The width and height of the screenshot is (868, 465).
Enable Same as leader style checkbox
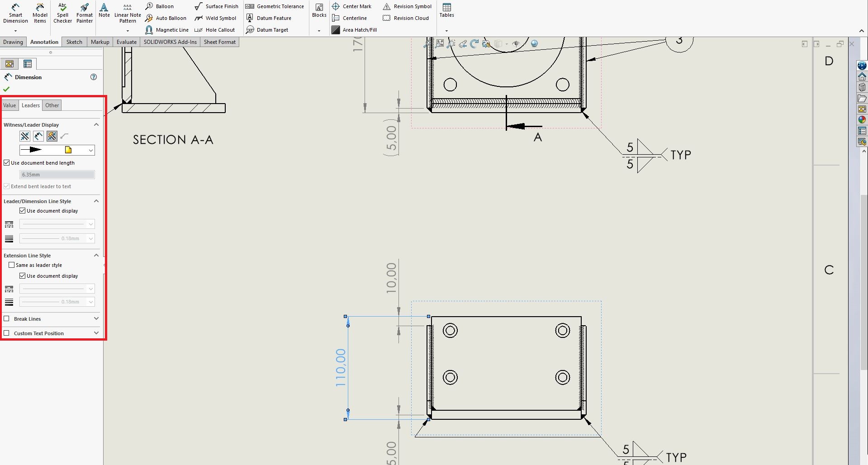[x=12, y=265]
